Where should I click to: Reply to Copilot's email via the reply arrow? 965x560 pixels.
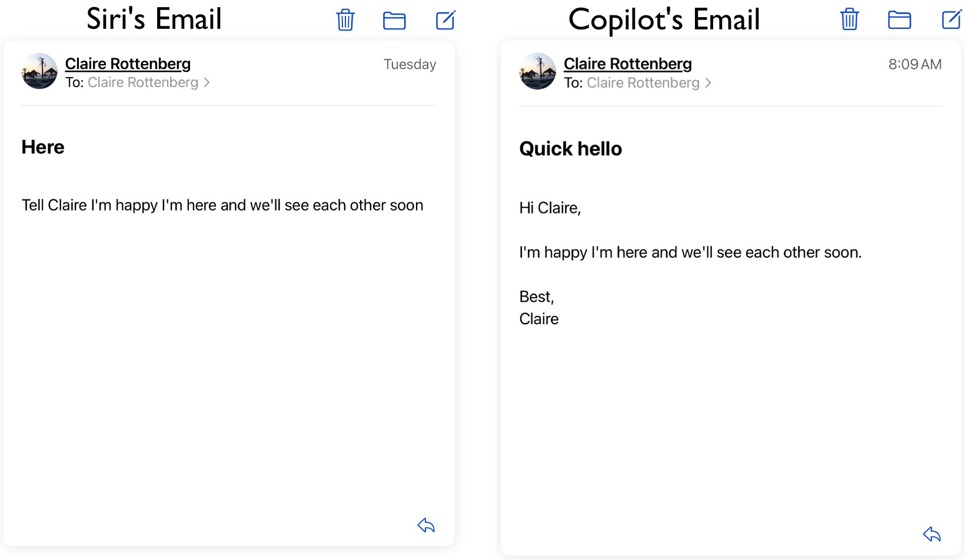tap(931, 534)
